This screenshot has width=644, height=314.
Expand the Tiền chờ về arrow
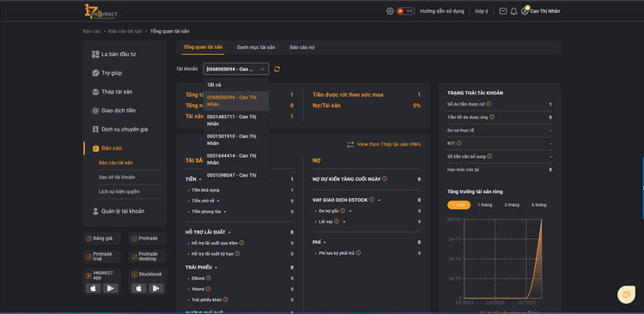(x=218, y=201)
